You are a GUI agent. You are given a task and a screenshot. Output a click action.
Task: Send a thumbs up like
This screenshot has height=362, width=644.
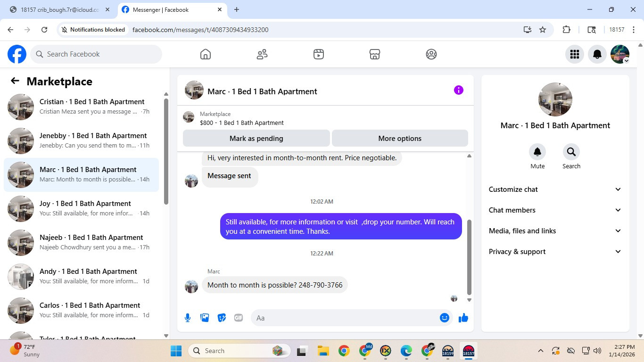[x=463, y=318]
